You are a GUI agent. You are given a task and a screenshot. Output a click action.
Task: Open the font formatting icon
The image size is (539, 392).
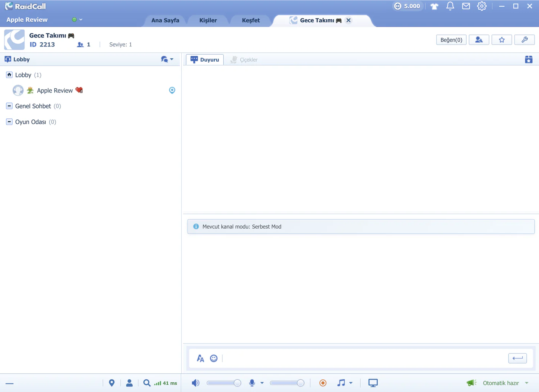point(200,358)
